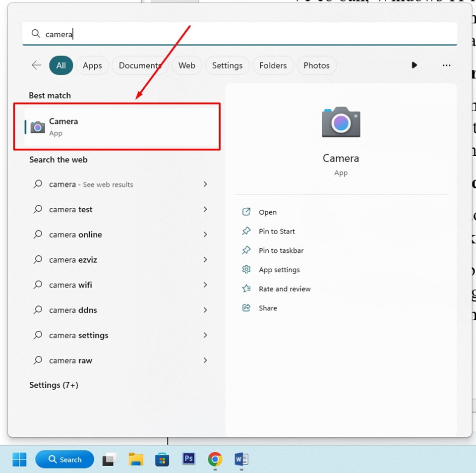Viewport: 476px width, 473px height.
Task: Go back using the left arrow icon
Action: pyautogui.click(x=36, y=65)
